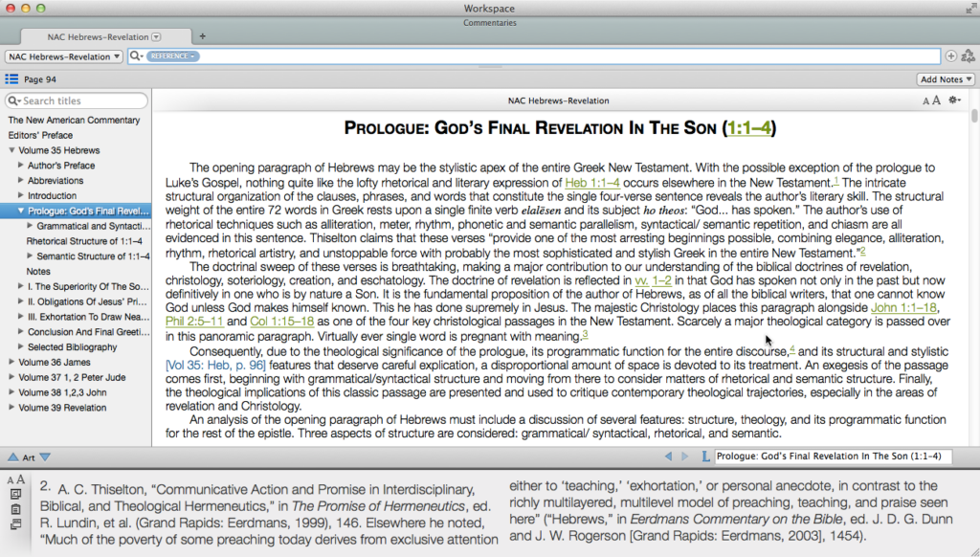Open the gear display settings menu
The image size is (980, 557).
(x=953, y=100)
